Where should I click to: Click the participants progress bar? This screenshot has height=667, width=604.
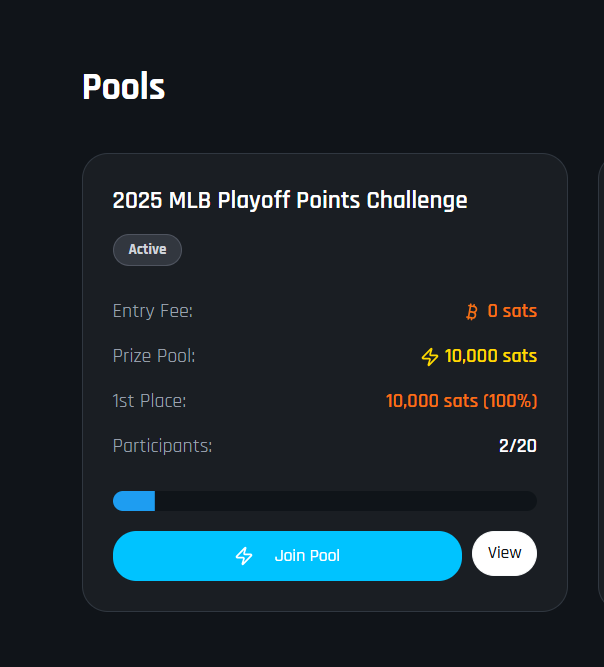coord(325,501)
